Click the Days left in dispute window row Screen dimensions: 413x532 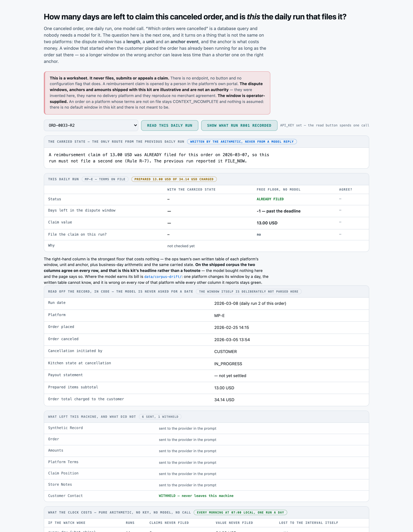[206, 211]
